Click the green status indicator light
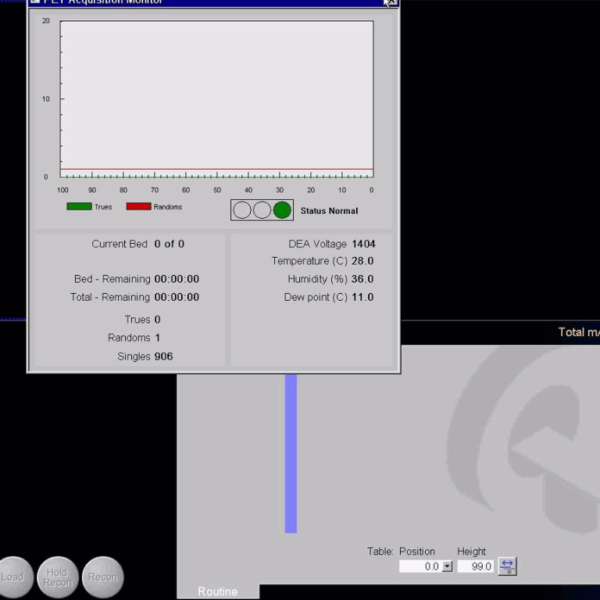The width and height of the screenshot is (600, 600). (282, 210)
